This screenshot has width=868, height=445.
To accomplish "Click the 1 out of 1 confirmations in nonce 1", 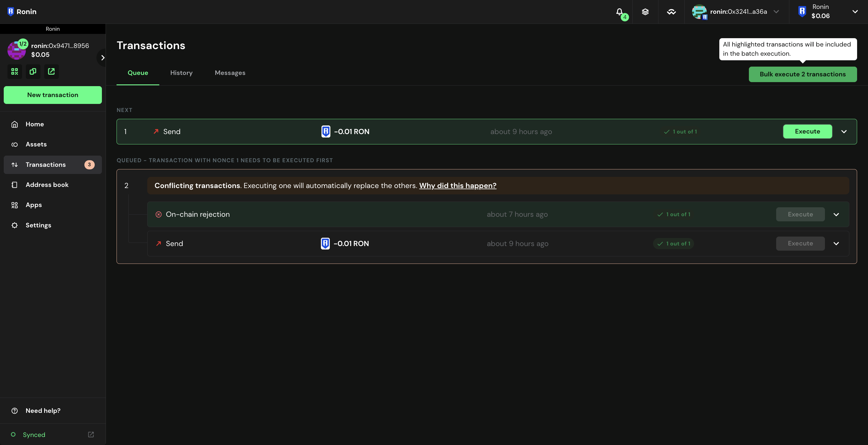I will [x=680, y=132].
